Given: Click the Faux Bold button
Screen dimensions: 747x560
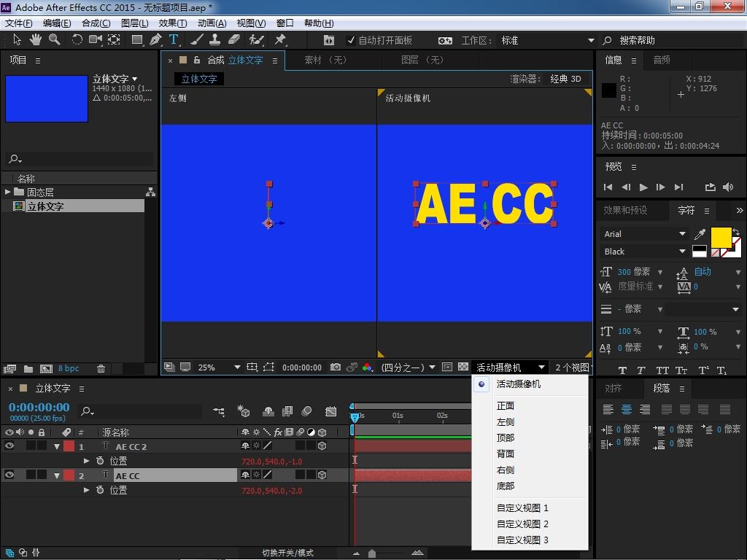Looking at the screenshot, I should [x=622, y=370].
